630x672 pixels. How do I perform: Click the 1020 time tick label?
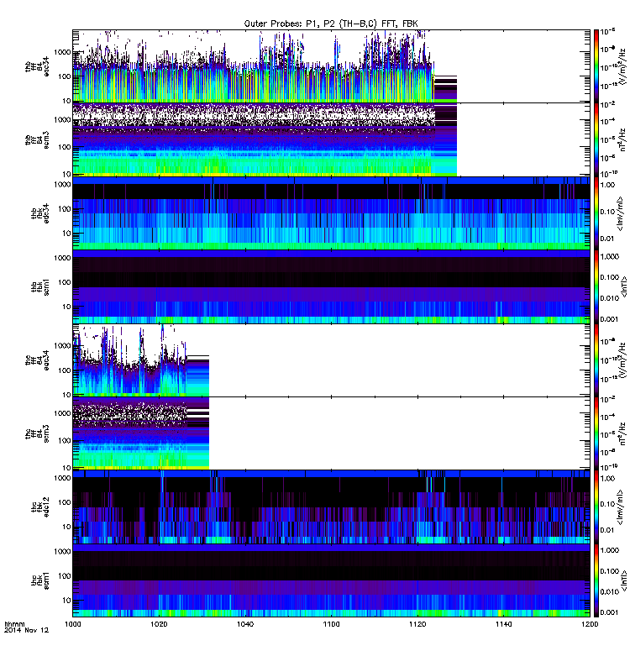pyautogui.click(x=159, y=624)
